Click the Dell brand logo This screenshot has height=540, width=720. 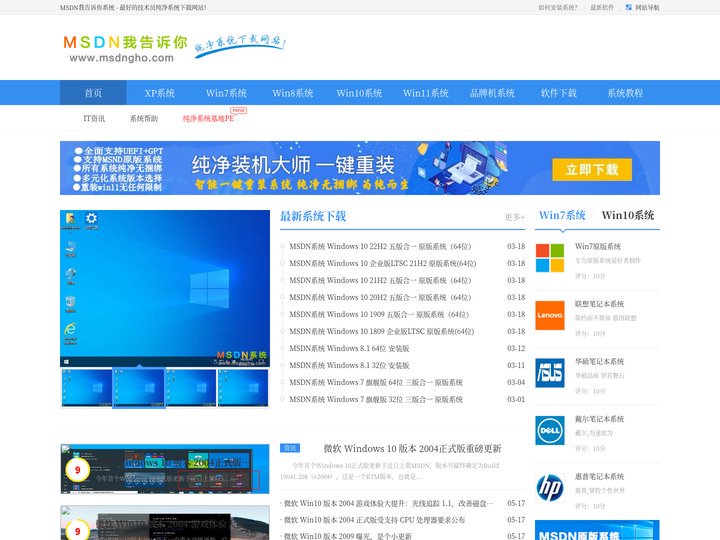click(550, 430)
